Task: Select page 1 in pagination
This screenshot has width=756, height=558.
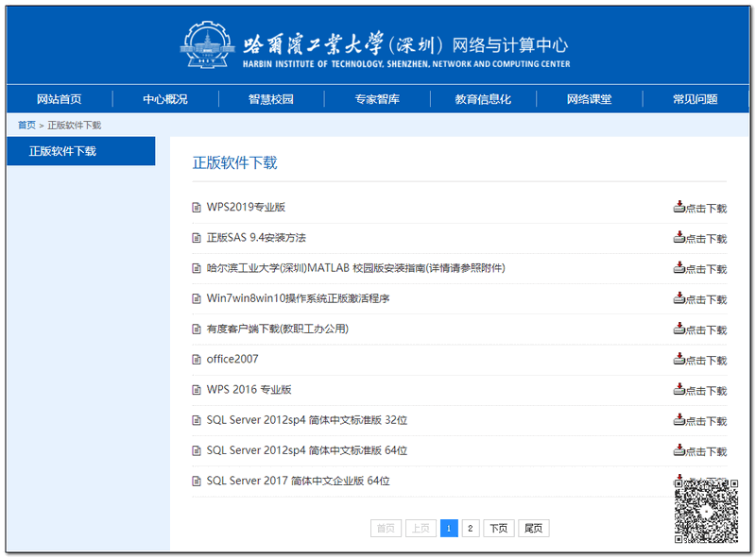Action: pos(449,528)
